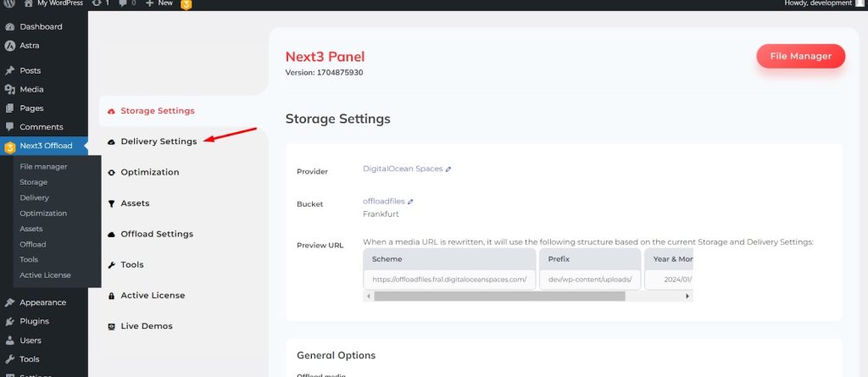This screenshot has height=377, width=868.
Task: Open the Howdy, development account menu
Action: click(824, 3)
